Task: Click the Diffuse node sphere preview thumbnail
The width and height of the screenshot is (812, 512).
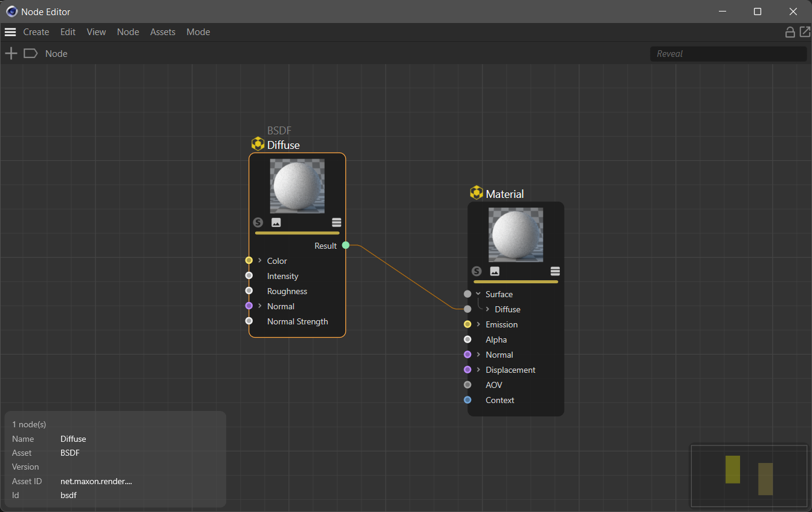Action: [x=297, y=186]
